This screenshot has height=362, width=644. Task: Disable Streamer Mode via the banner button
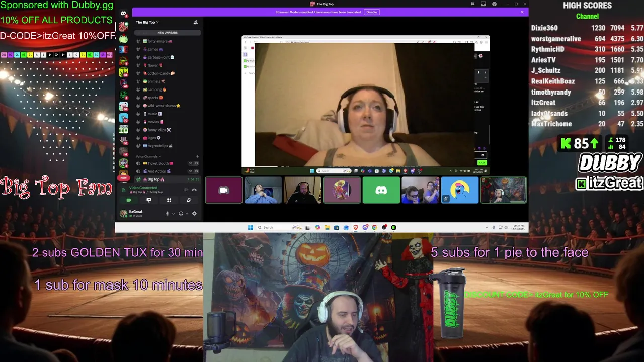click(371, 12)
